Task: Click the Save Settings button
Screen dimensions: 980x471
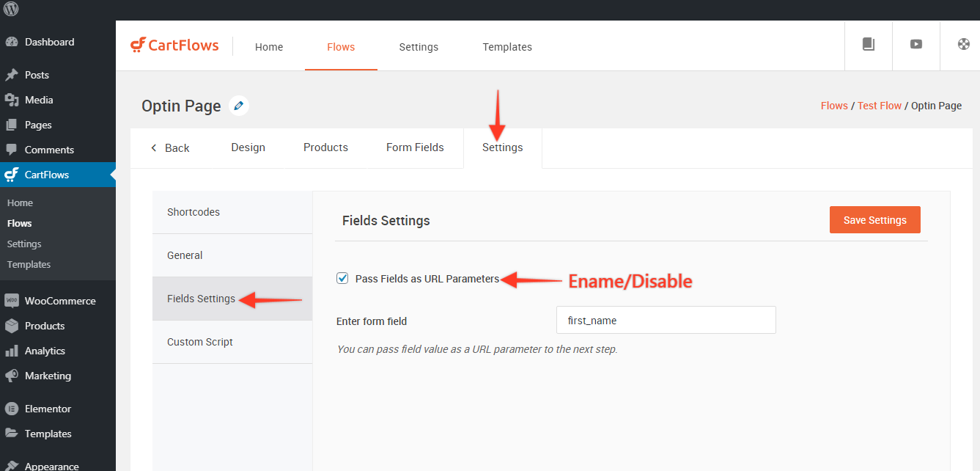Action: click(x=874, y=219)
